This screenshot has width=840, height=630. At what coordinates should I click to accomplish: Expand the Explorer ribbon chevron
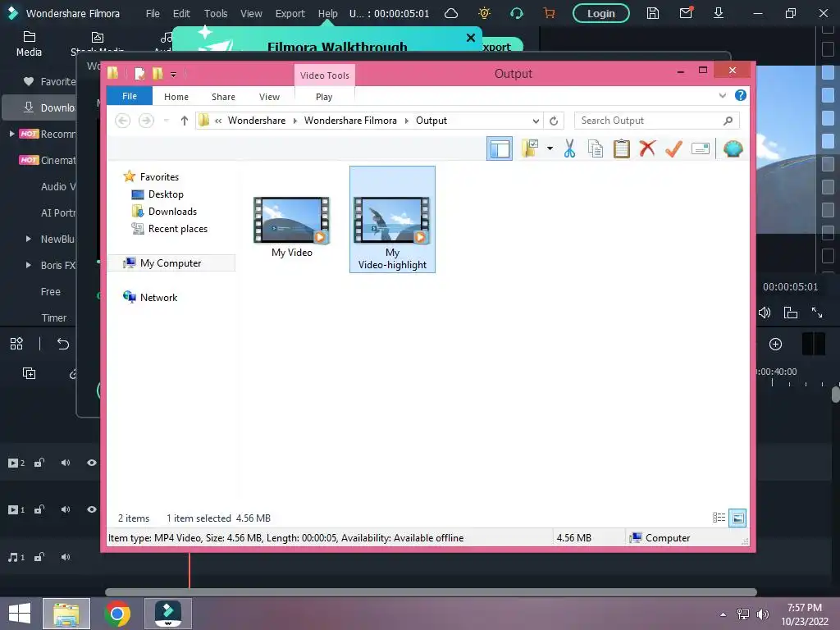click(722, 95)
